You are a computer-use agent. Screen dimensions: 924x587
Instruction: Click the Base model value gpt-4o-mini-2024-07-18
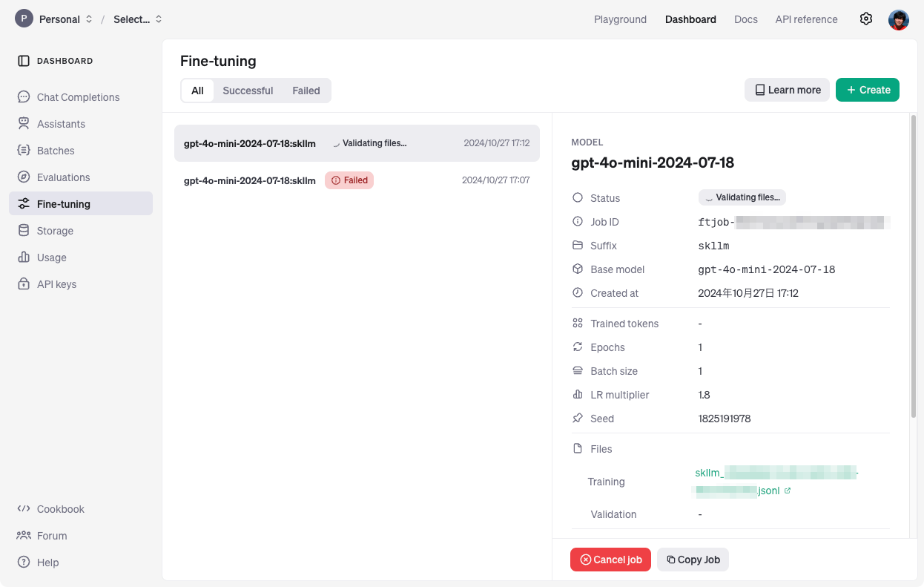coord(767,269)
